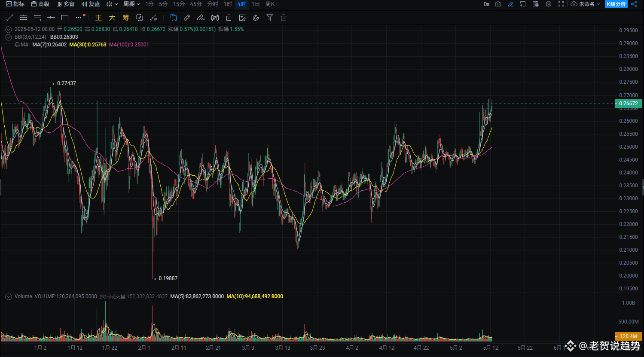Enter fullscreen chart mode

point(561,4)
